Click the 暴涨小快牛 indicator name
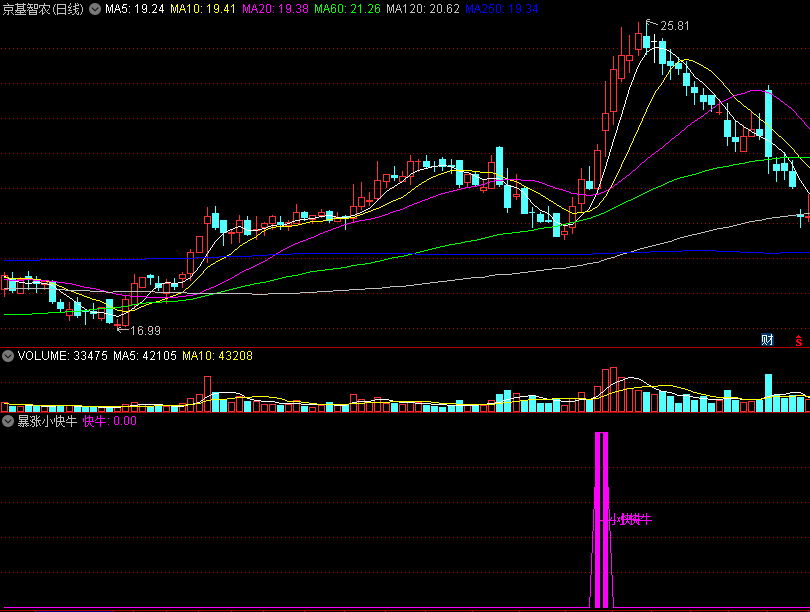This screenshot has height=612, width=810. [48, 421]
